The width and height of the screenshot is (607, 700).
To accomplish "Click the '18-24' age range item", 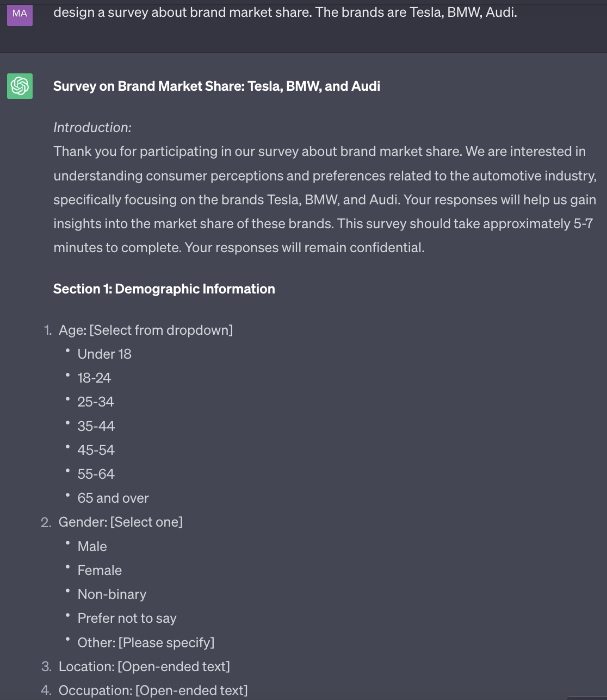I will point(94,378).
